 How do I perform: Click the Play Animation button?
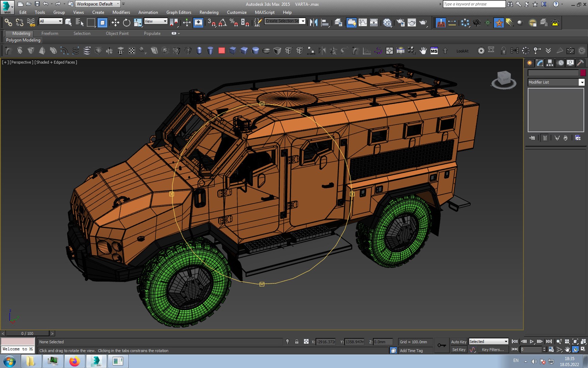(x=532, y=341)
